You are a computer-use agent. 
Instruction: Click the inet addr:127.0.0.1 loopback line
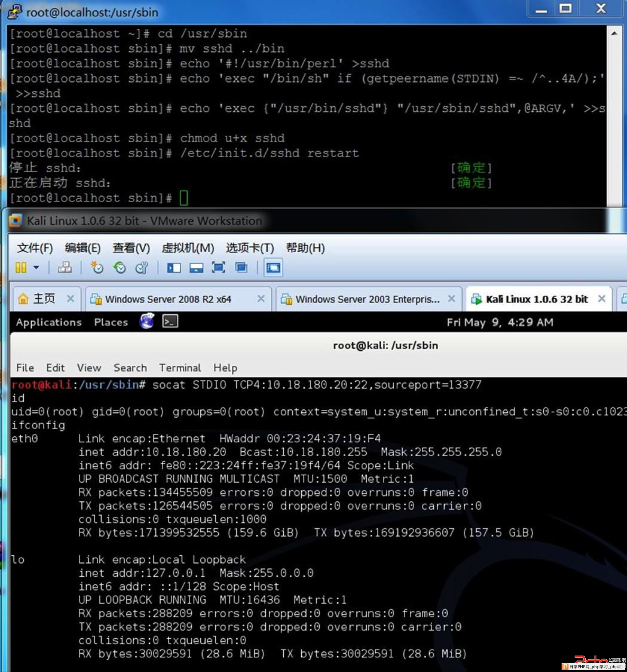click(x=196, y=573)
